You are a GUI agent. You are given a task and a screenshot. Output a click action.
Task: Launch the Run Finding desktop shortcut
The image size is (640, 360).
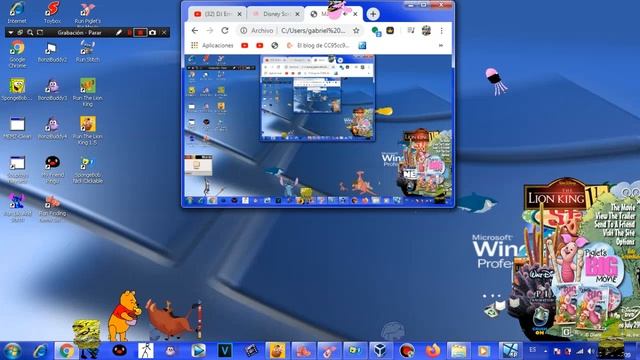[52, 208]
